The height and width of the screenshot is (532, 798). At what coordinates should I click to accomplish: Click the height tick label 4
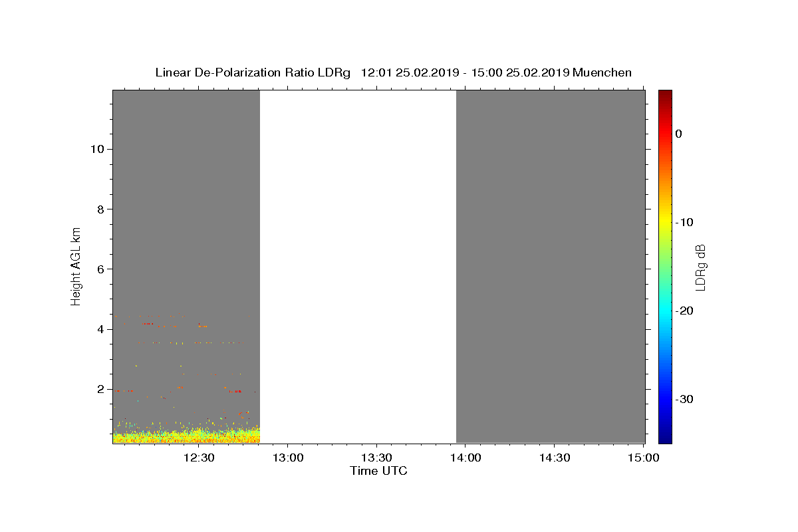pos(100,329)
